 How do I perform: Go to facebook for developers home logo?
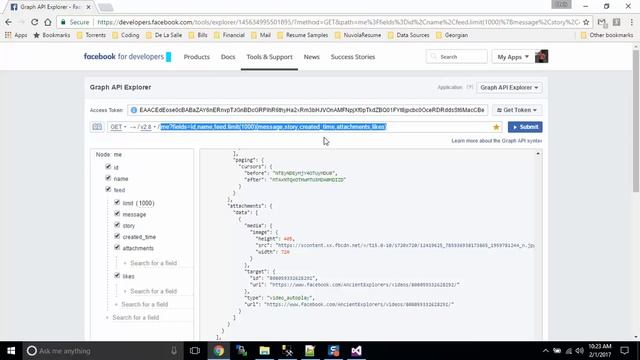click(127, 57)
